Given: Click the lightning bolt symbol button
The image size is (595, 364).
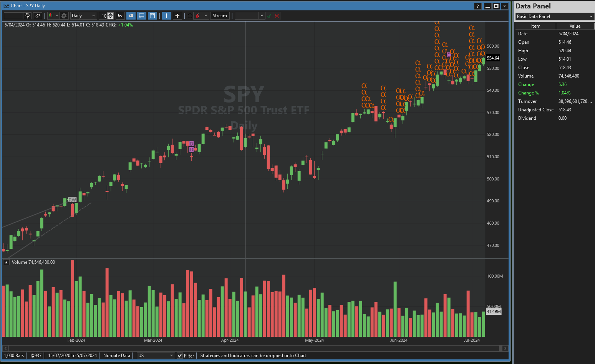Looking at the screenshot, I should pos(27,16).
